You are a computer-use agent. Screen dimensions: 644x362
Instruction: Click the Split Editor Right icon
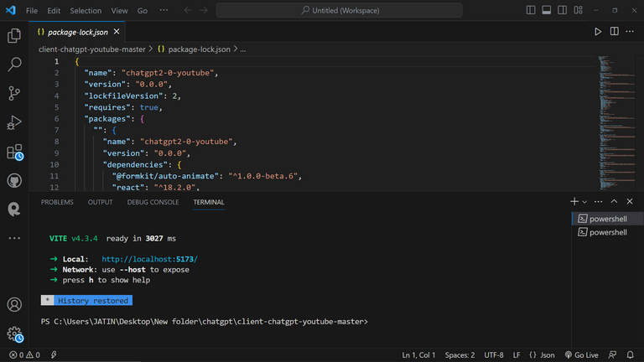[615, 32]
